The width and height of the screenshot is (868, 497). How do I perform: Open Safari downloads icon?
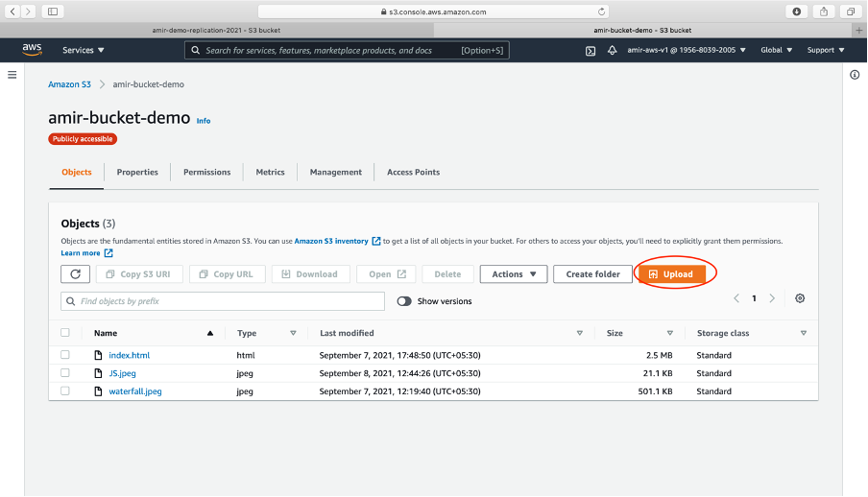[797, 12]
